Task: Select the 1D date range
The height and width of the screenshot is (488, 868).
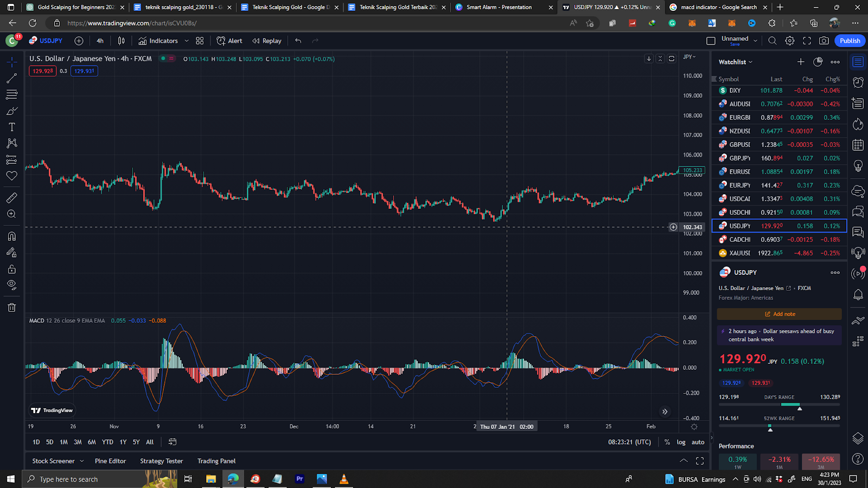Action: point(36,442)
